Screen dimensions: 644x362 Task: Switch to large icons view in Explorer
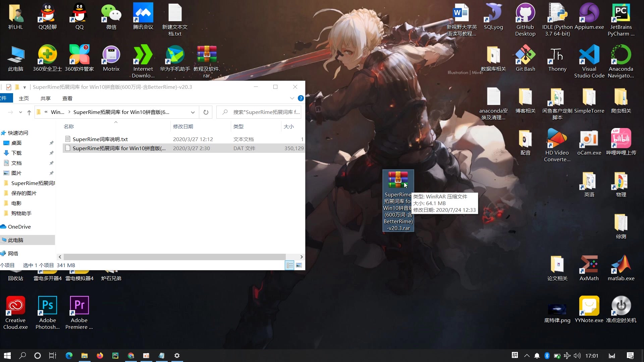click(x=299, y=265)
